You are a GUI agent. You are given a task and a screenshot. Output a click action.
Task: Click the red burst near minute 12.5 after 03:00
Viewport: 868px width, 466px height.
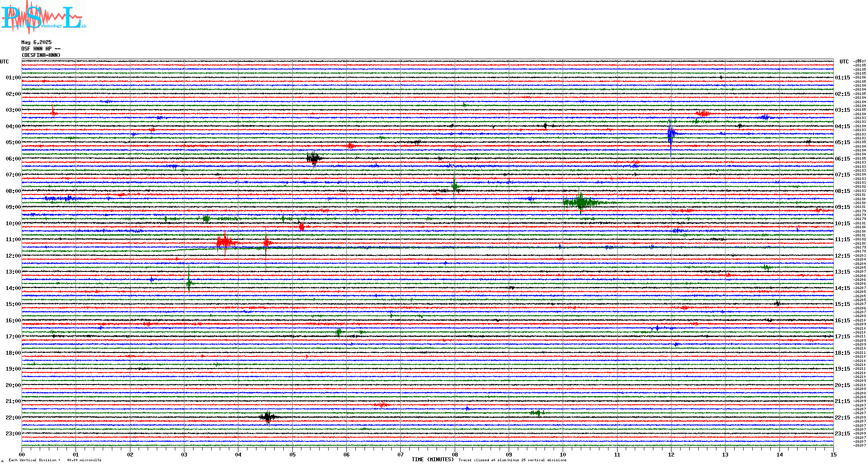pos(703,113)
